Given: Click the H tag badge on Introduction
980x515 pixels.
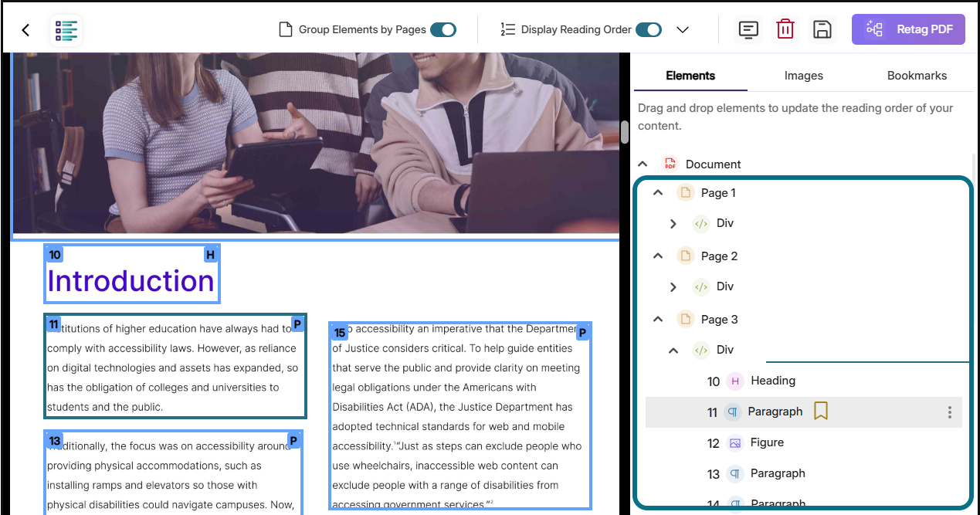Looking at the screenshot, I should point(211,254).
